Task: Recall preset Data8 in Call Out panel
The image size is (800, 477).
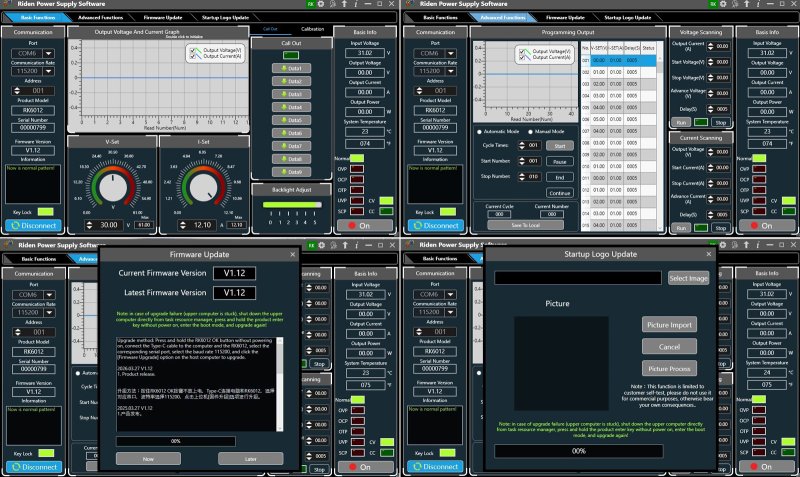Action: [291, 159]
